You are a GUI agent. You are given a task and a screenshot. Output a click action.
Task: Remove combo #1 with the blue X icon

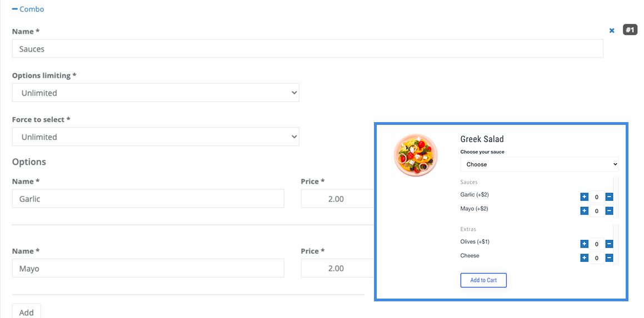pyautogui.click(x=612, y=31)
